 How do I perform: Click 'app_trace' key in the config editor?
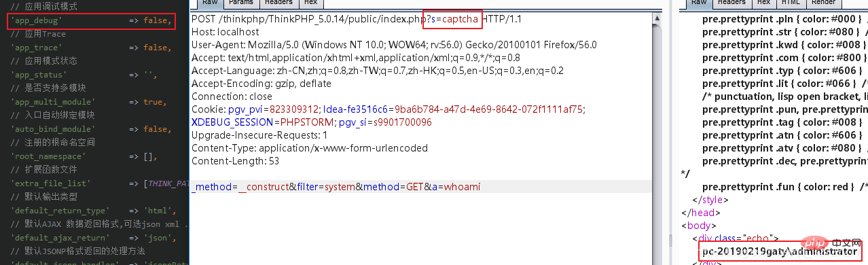[36, 48]
